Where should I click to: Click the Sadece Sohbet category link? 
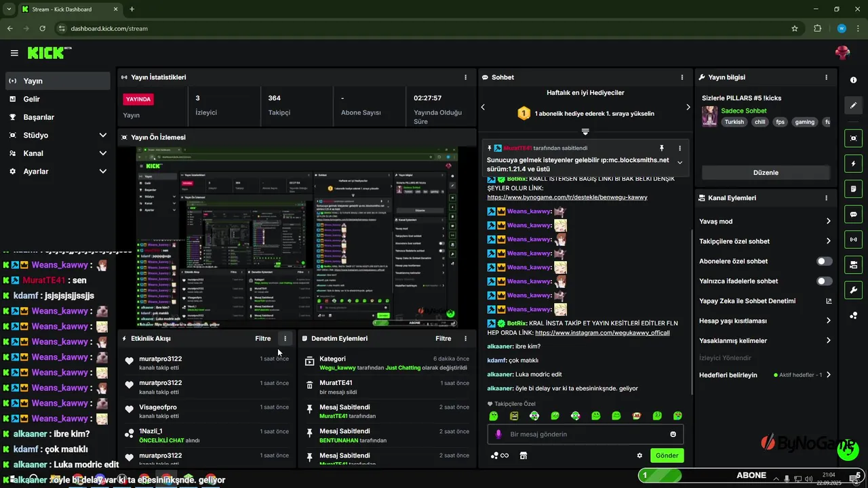pos(744,110)
